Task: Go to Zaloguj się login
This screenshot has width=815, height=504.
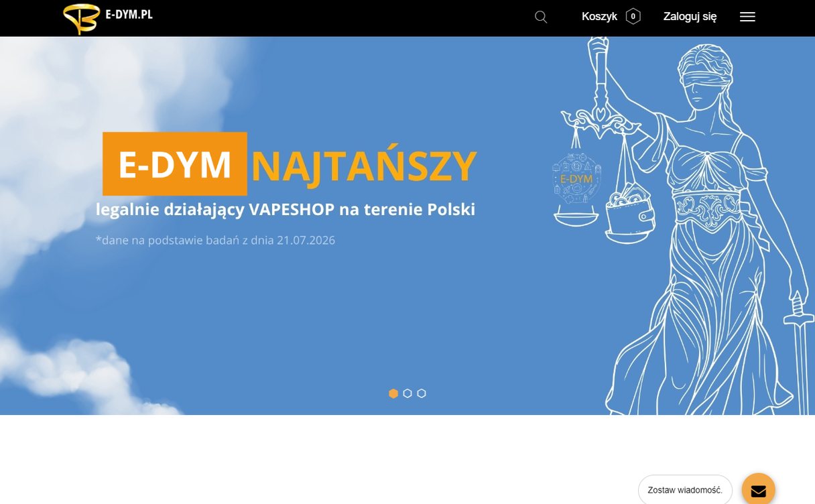Action: coord(690,17)
